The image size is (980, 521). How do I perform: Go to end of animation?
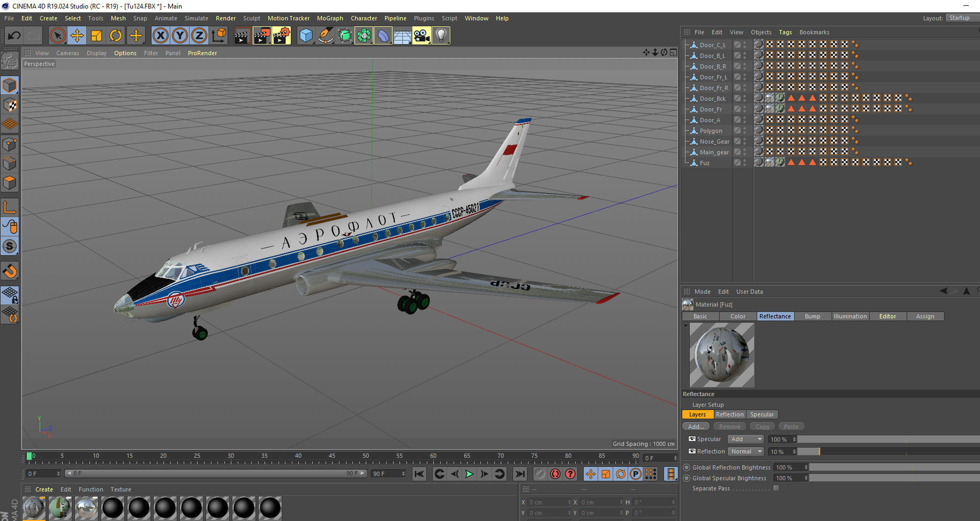(519, 474)
